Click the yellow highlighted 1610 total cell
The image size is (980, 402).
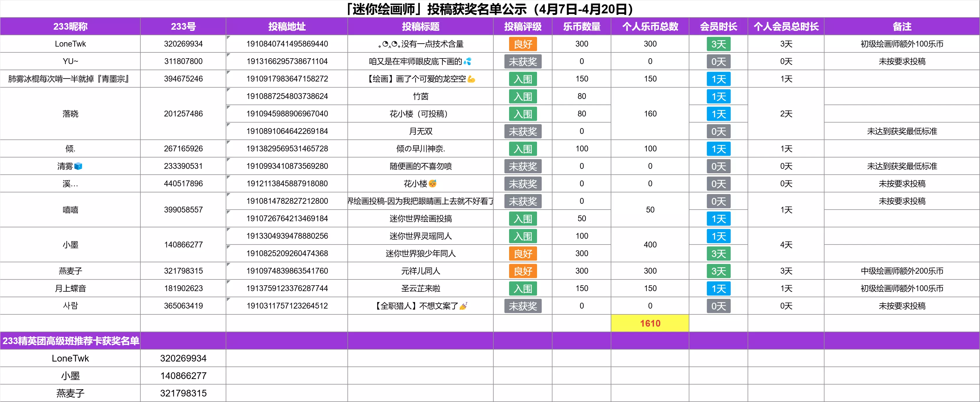click(650, 324)
